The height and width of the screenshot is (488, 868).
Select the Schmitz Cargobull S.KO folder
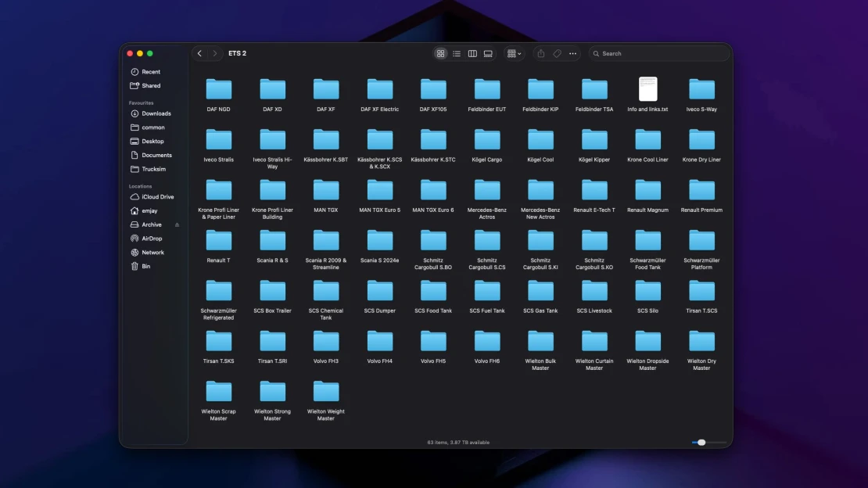click(594, 240)
